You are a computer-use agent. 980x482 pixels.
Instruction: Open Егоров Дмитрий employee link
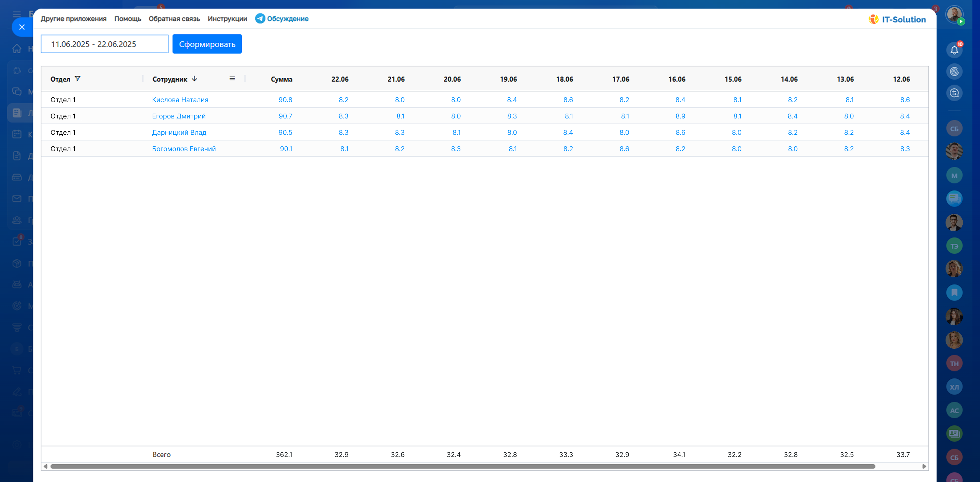click(x=179, y=116)
